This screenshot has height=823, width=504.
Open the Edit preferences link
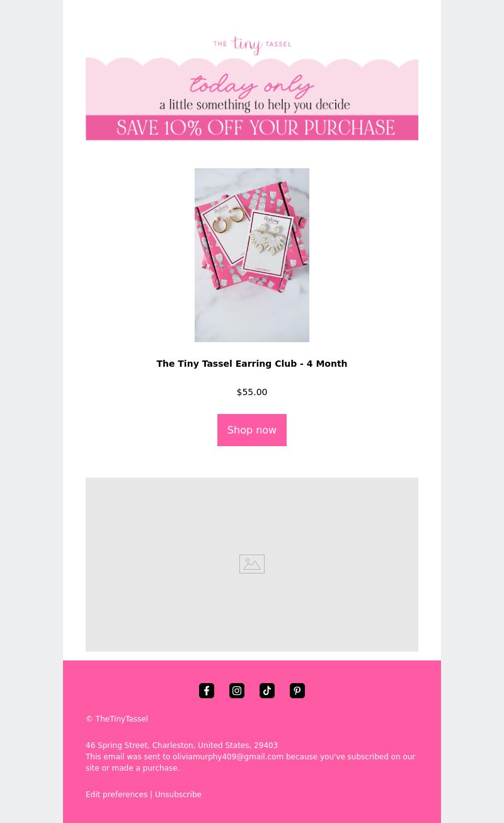pos(117,795)
